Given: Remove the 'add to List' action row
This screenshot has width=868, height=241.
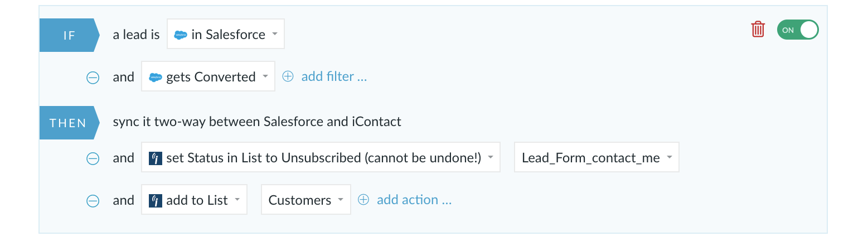Looking at the screenshot, I should (93, 201).
